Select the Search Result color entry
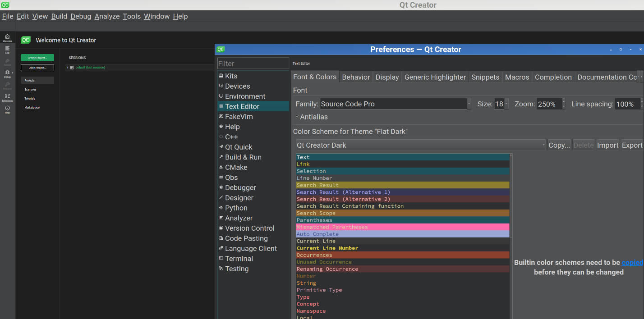Image resolution: width=644 pixels, height=319 pixels. click(x=402, y=185)
